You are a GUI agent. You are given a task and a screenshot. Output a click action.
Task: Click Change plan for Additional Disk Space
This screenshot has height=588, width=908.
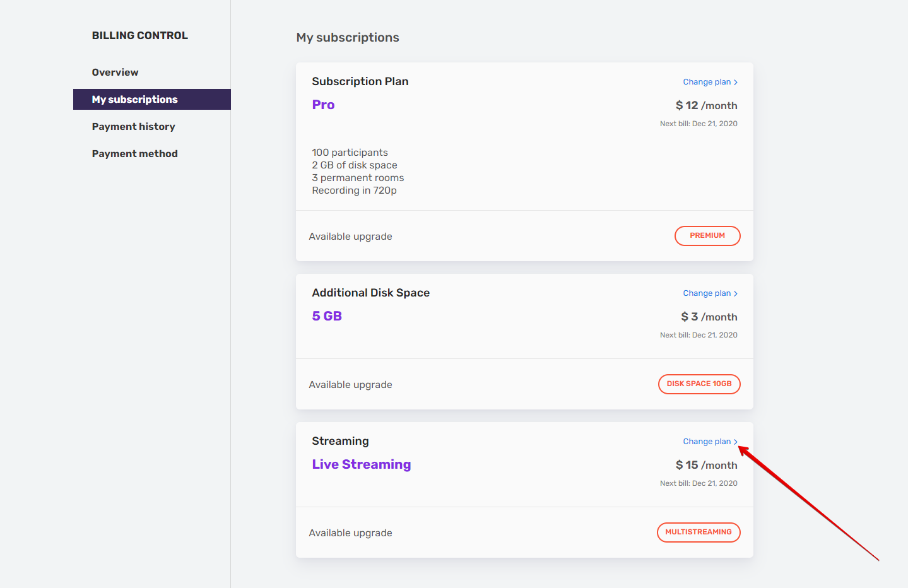pyautogui.click(x=710, y=293)
